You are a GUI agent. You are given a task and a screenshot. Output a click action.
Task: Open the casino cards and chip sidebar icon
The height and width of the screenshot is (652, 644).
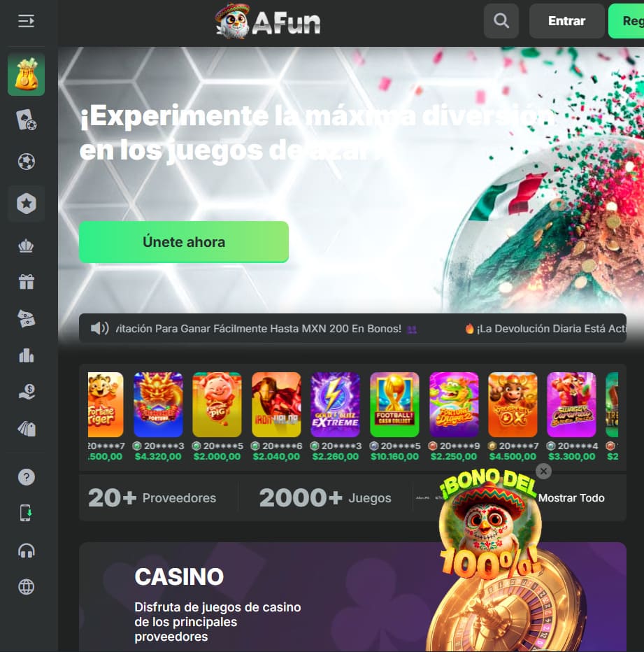pos(26,120)
